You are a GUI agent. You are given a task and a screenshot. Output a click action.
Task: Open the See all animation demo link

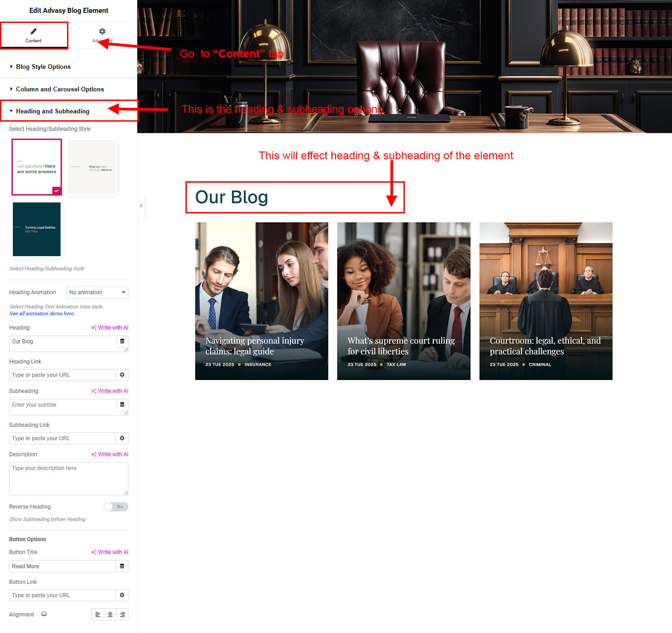(42, 314)
